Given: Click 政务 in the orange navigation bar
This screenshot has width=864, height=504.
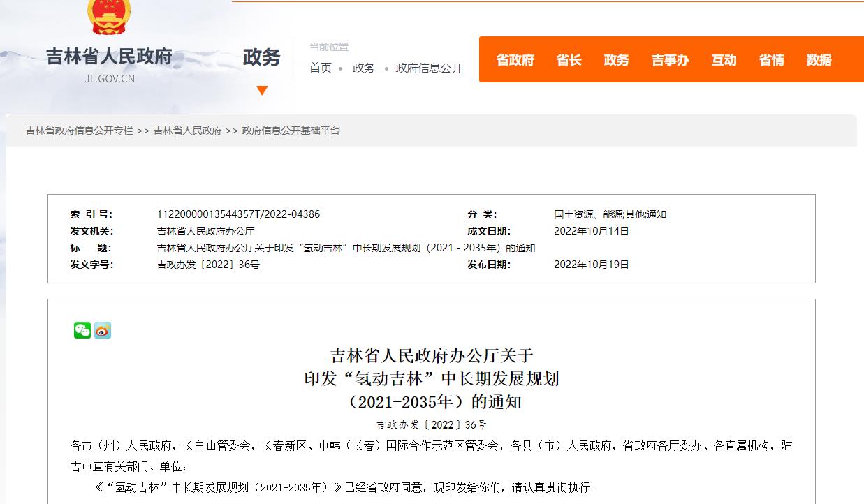Looking at the screenshot, I should coord(616,60).
